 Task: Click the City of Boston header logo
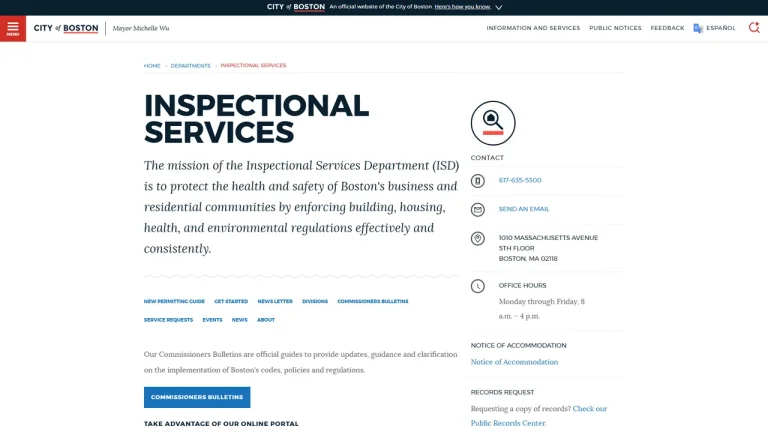point(66,28)
